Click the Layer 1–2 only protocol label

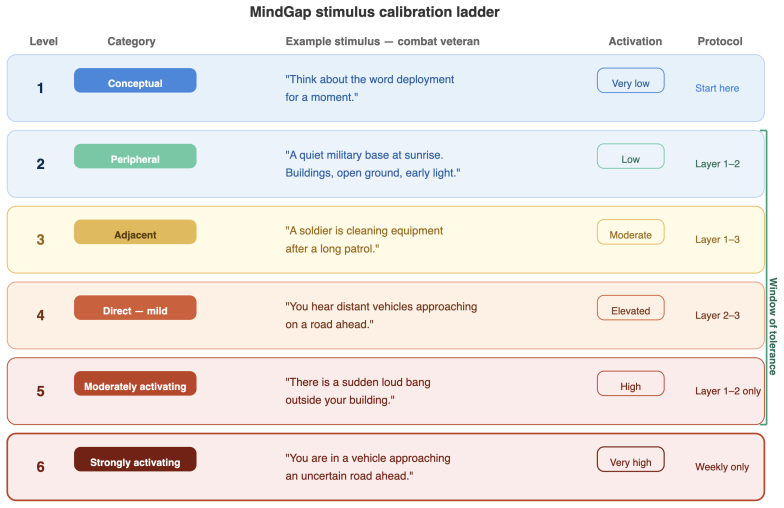coord(728,391)
